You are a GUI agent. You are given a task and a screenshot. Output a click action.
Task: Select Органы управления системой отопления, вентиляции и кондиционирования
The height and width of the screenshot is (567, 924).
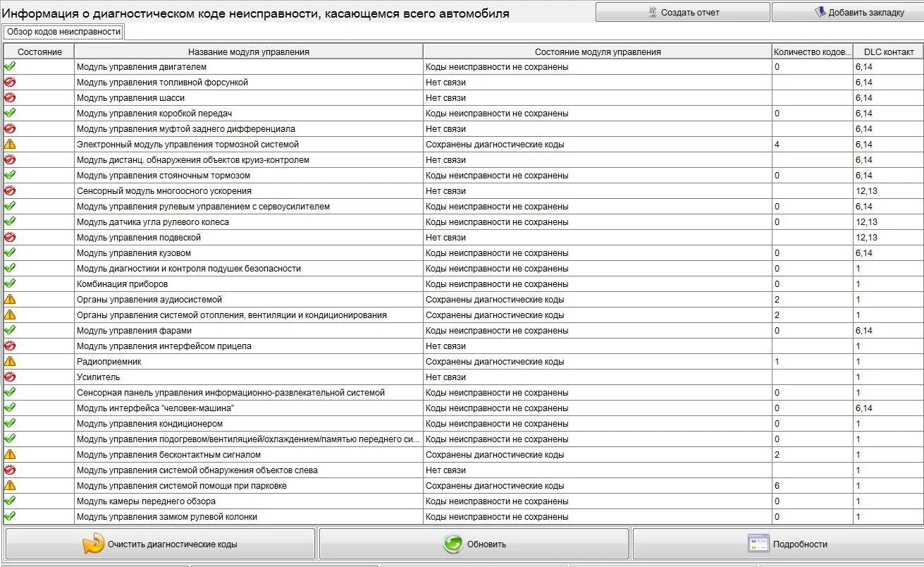click(x=463, y=315)
